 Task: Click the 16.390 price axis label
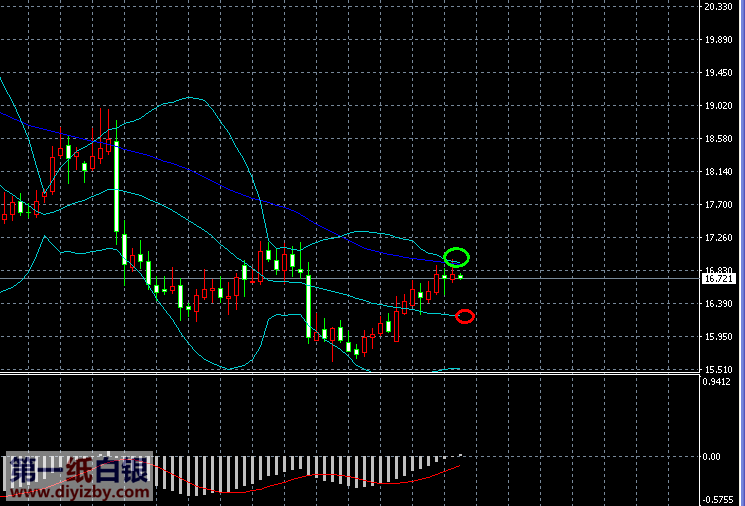(719, 304)
